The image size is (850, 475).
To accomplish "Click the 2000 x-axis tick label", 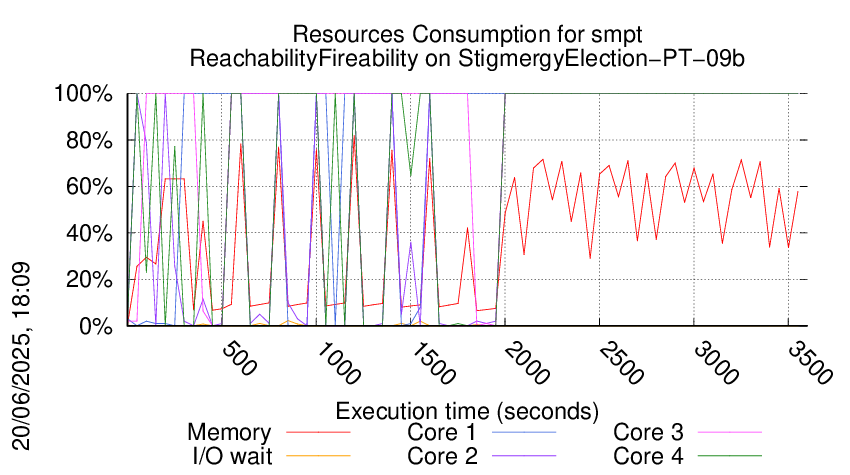I will click(527, 363).
